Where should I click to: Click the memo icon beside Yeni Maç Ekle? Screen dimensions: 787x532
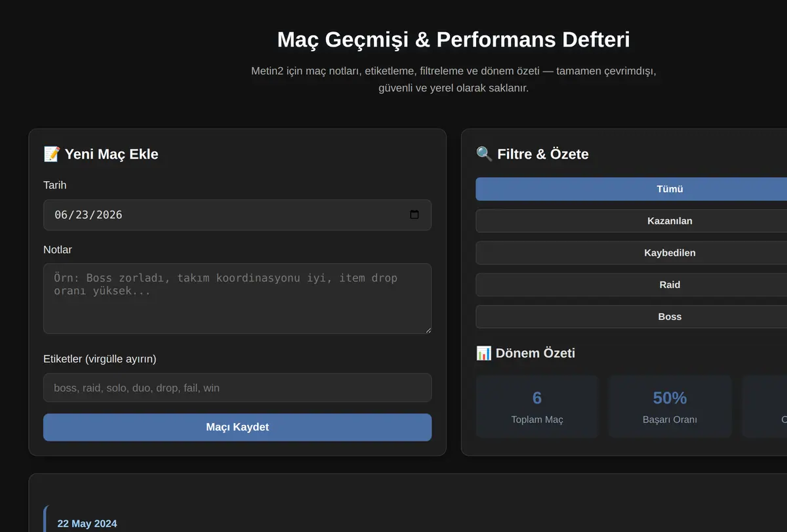52,154
